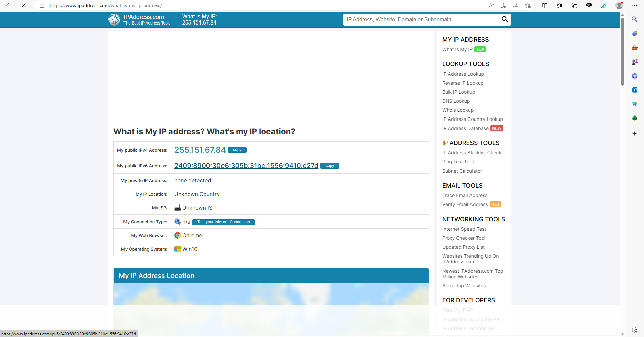
Task: Open sidebar Outlook icon
Action: pos(634,90)
